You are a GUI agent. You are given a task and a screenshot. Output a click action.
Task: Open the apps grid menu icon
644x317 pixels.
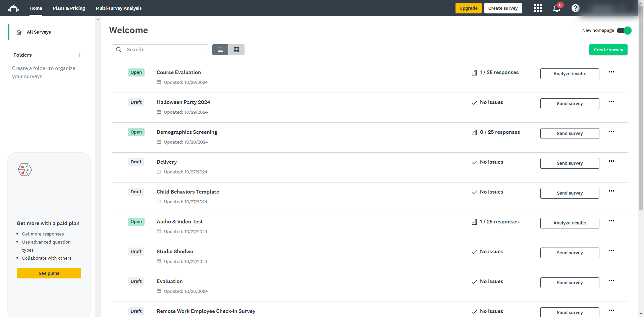click(x=538, y=8)
